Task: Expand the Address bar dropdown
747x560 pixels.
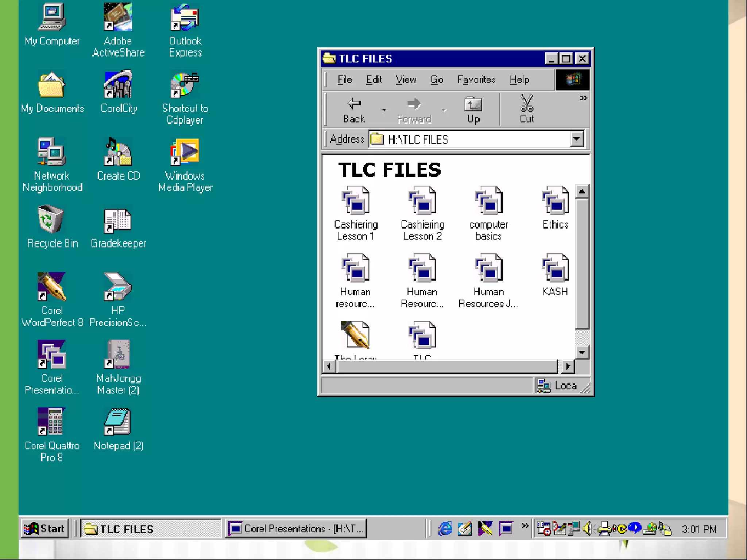Action: [x=576, y=139]
